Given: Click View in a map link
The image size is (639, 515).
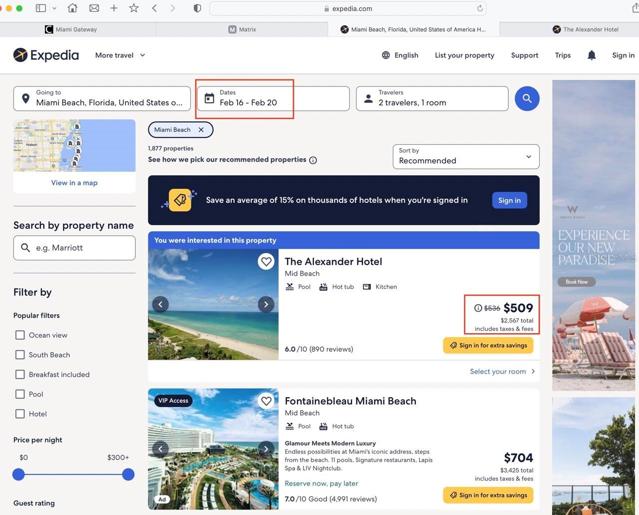Looking at the screenshot, I should tap(74, 183).
